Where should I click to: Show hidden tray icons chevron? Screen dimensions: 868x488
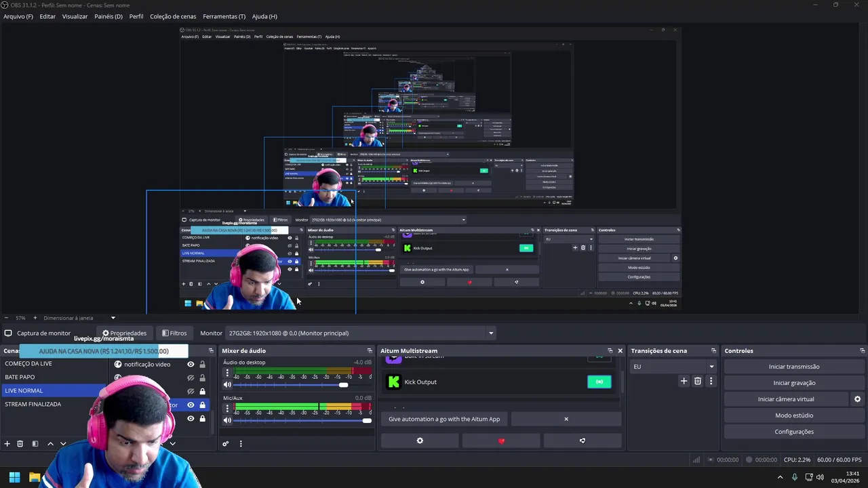tap(780, 477)
